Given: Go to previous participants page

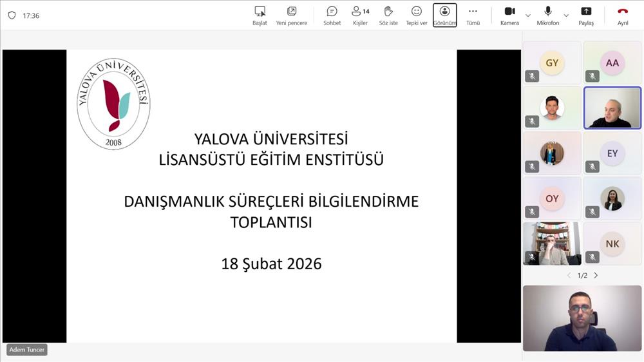Looking at the screenshot, I should coord(569,276).
